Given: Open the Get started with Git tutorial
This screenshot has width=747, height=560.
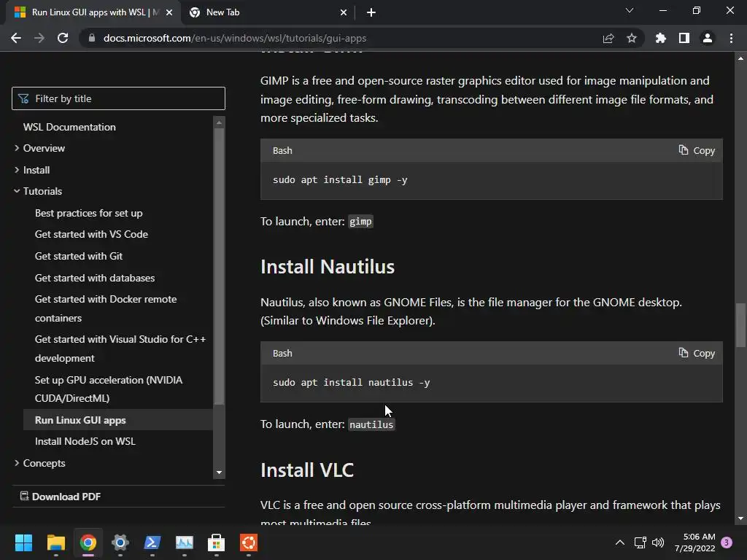Looking at the screenshot, I should coord(79,256).
